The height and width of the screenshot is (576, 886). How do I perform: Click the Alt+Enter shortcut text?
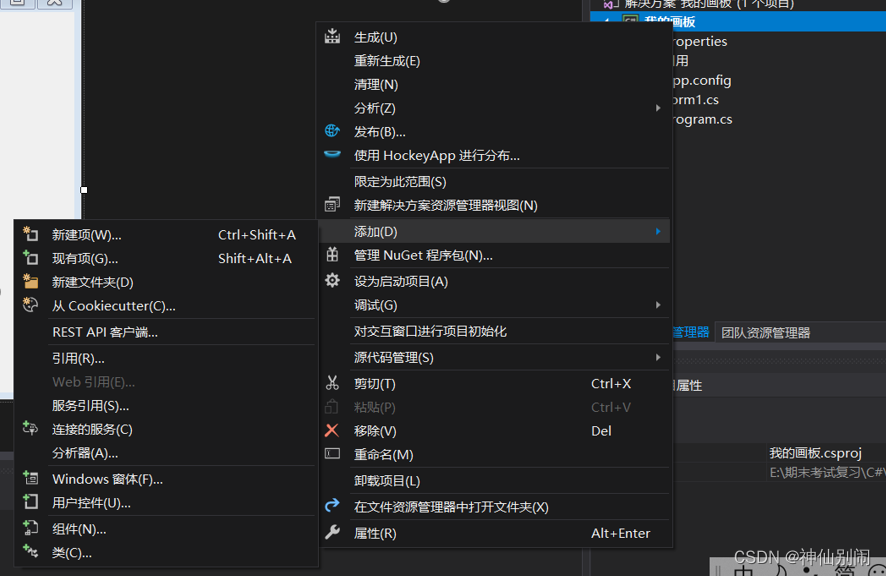coord(620,534)
